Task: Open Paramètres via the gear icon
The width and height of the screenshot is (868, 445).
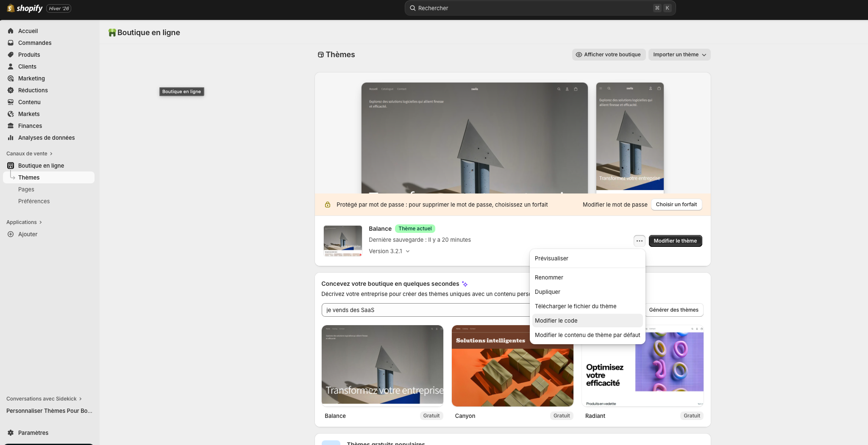Action: pyautogui.click(x=11, y=433)
